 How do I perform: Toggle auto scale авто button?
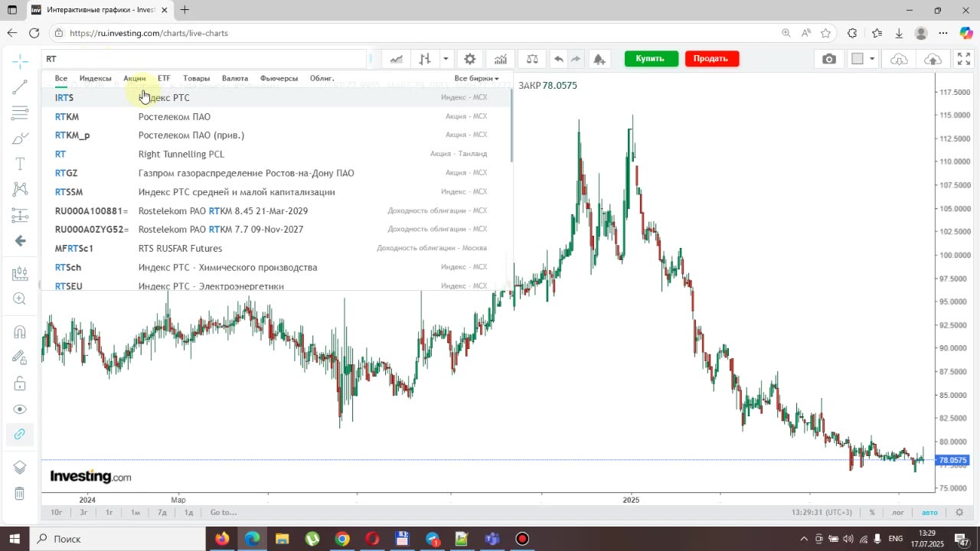[929, 512]
